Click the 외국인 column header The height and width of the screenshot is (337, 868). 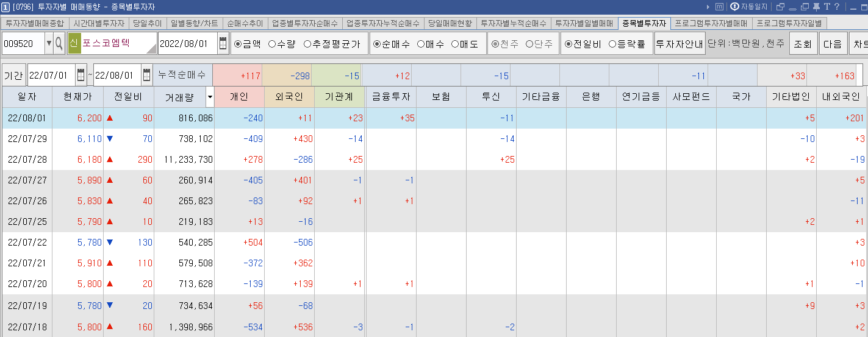(289, 96)
